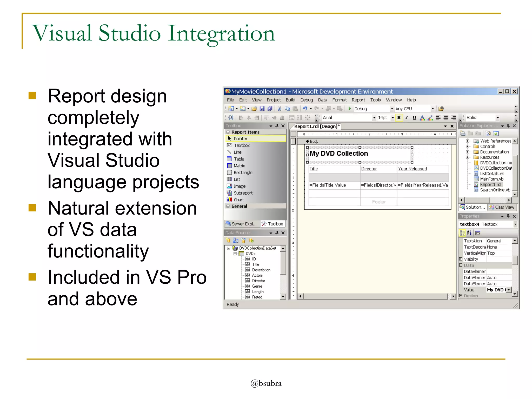
Task: Expand the General section in Toolbox
Action: point(228,206)
